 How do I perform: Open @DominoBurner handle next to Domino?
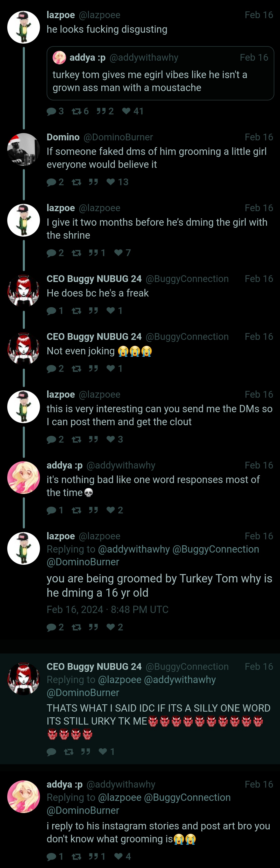coord(118,137)
